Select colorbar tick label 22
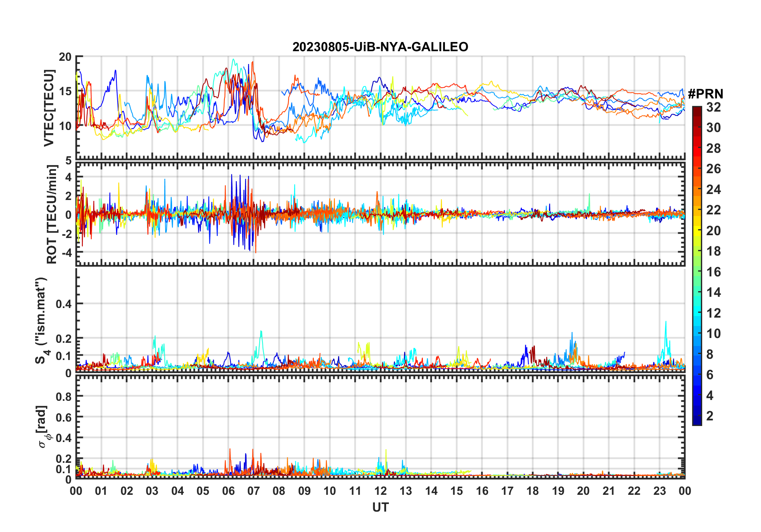 (x=713, y=210)
